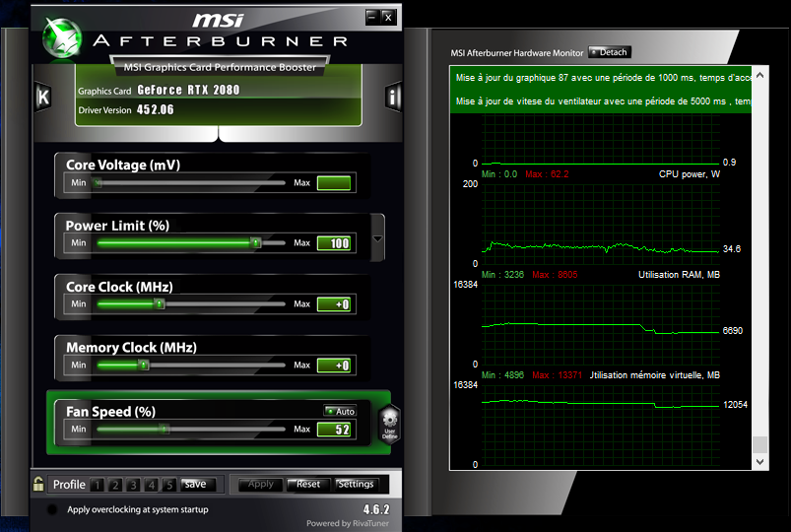Click the Min : 0.0 value
Screen dimensions: 791x532
499,174
